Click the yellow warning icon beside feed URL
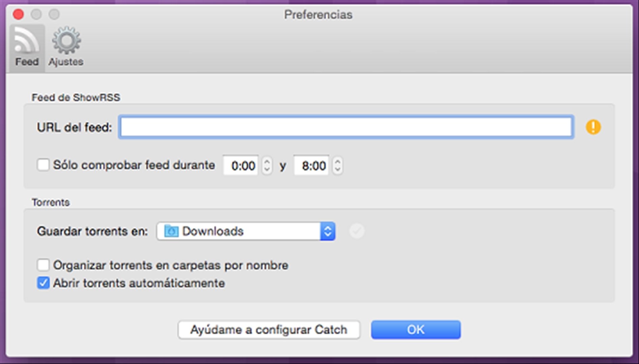The image size is (639, 364). (x=593, y=127)
